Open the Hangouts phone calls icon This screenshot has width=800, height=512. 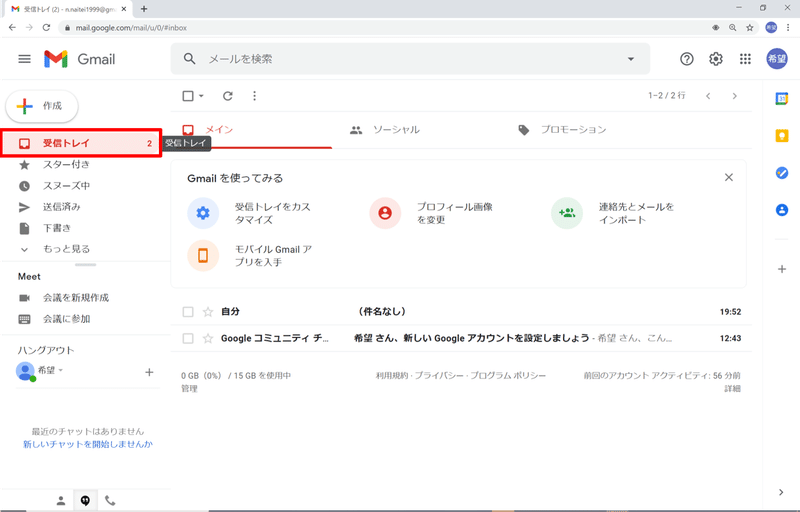tap(110, 501)
